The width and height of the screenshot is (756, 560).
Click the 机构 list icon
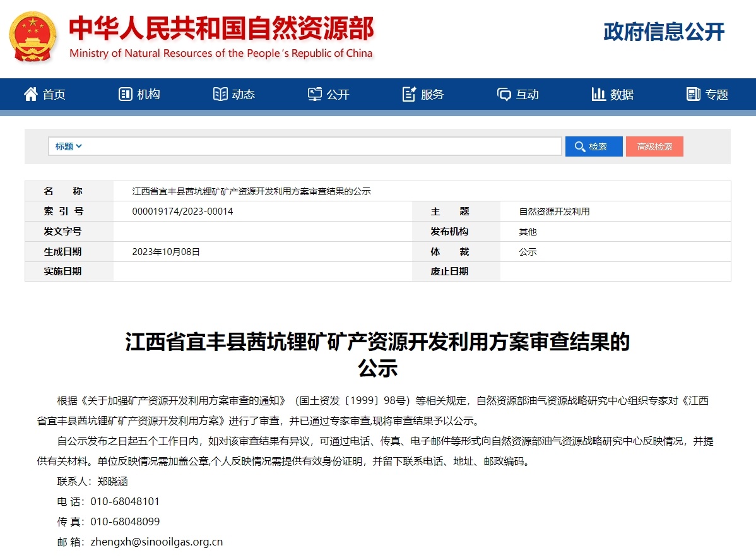[125, 94]
